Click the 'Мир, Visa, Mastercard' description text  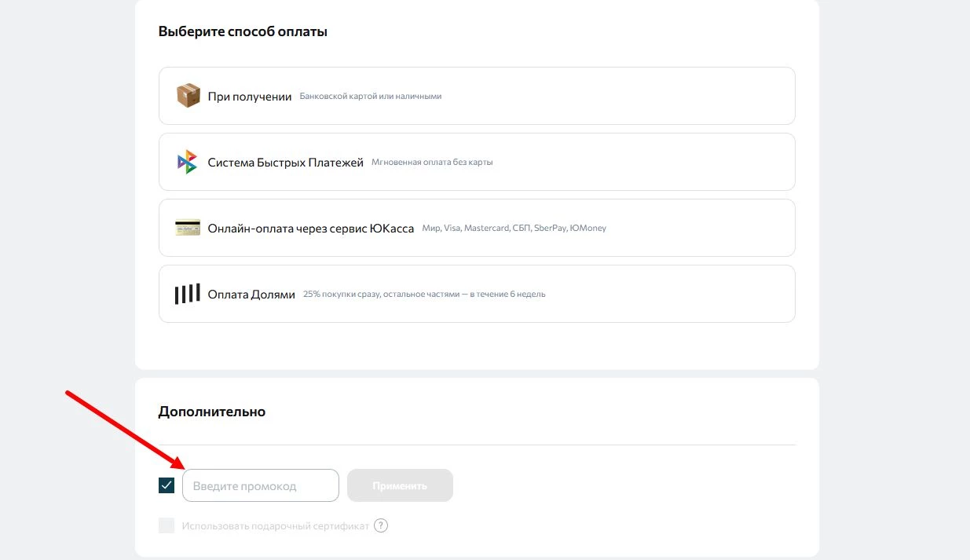click(514, 229)
